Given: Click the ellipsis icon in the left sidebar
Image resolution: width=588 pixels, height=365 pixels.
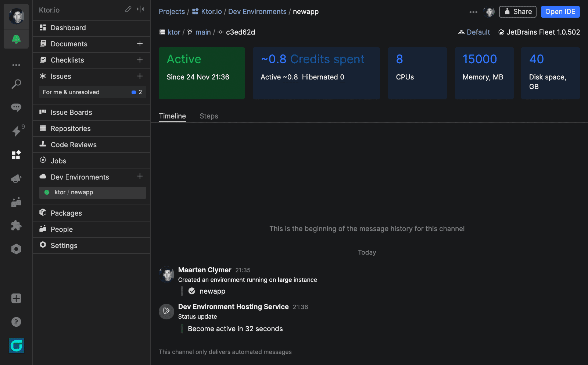Looking at the screenshot, I should click(16, 65).
